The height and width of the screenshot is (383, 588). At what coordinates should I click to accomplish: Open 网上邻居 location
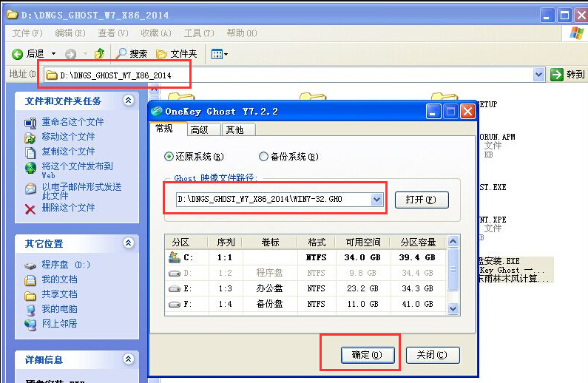point(60,323)
